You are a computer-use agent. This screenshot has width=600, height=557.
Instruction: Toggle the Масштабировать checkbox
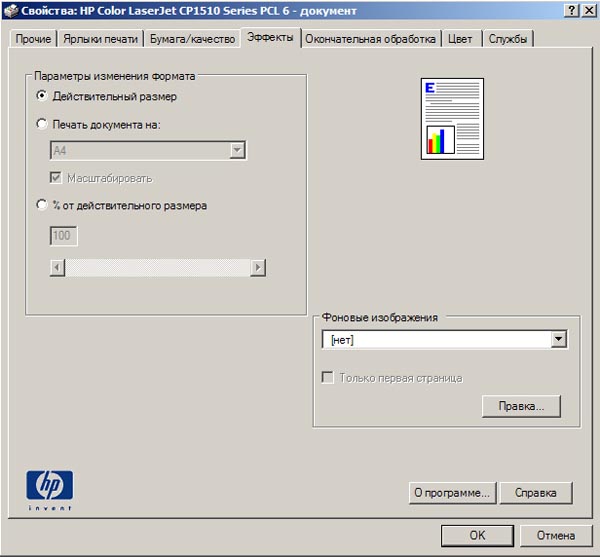pyautogui.click(x=56, y=178)
